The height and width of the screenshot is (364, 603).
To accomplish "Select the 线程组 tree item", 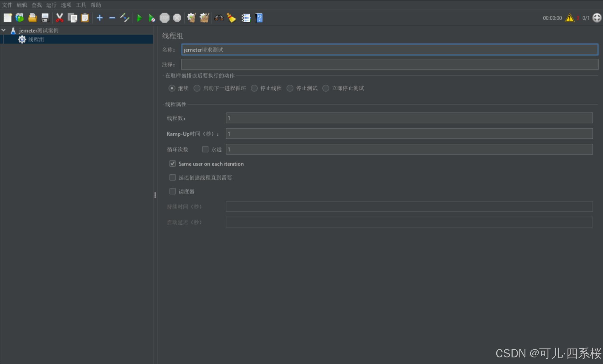I will tap(36, 39).
